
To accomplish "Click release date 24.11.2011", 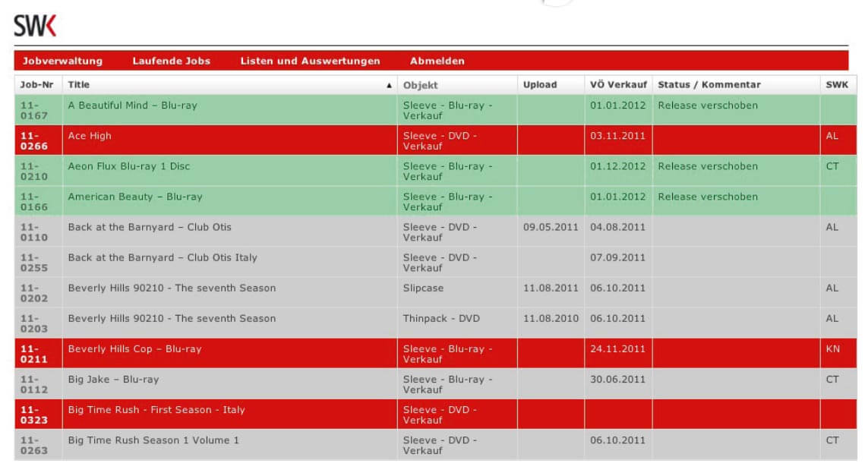I will pyautogui.click(x=618, y=348).
